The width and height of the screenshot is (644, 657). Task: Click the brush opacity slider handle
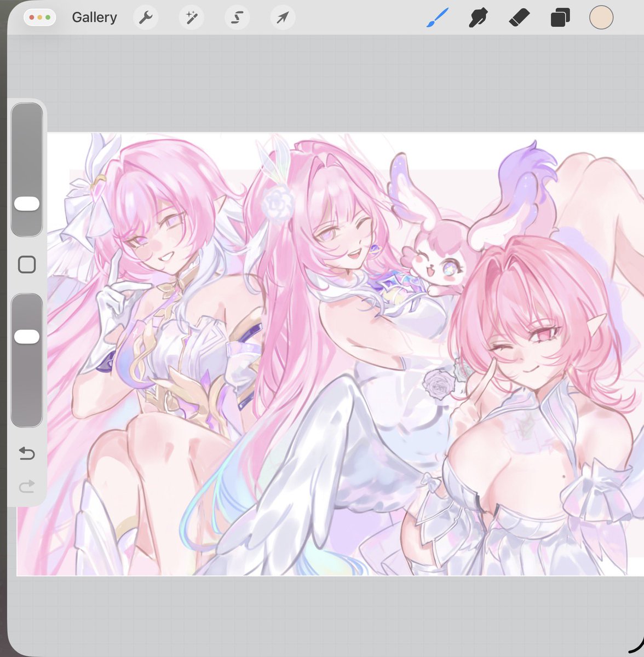pos(27,337)
